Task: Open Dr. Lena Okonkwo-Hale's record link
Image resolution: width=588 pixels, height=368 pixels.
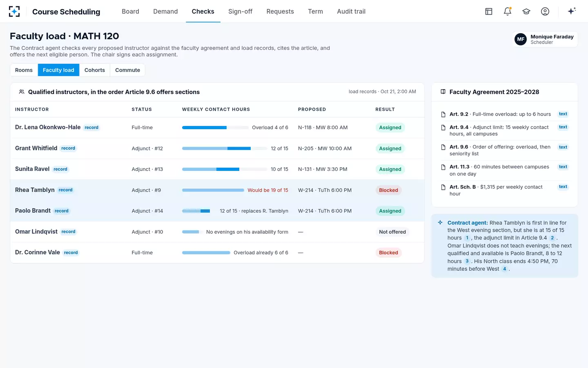Action: (x=91, y=128)
